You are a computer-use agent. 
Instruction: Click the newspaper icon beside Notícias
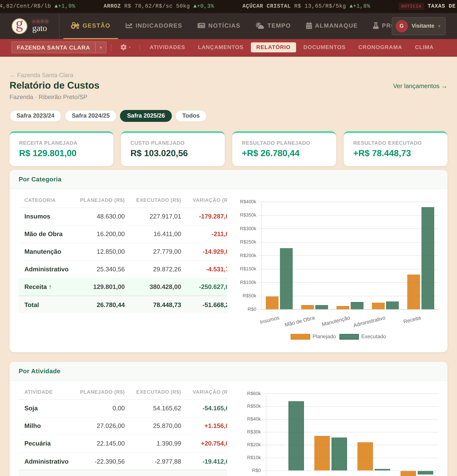pyautogui.click(x=201, y=25)
